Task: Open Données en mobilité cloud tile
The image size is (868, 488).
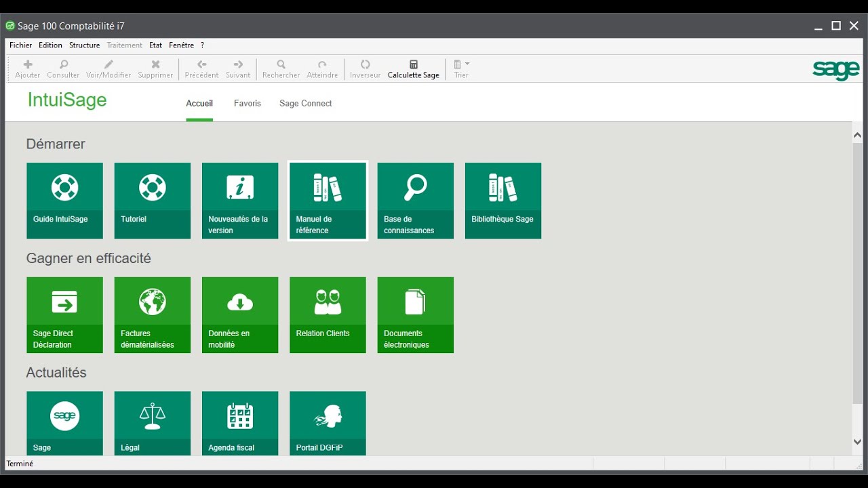Action: point(240,314)
